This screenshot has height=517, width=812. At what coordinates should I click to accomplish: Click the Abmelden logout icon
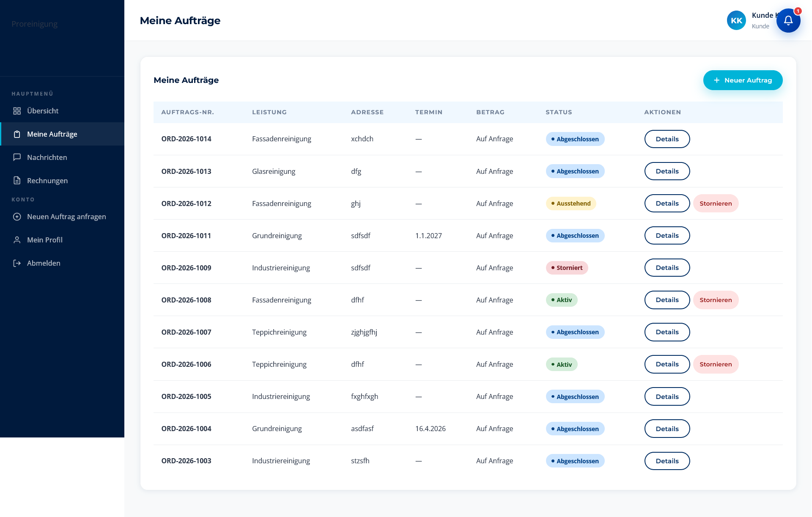click(17, 263)
